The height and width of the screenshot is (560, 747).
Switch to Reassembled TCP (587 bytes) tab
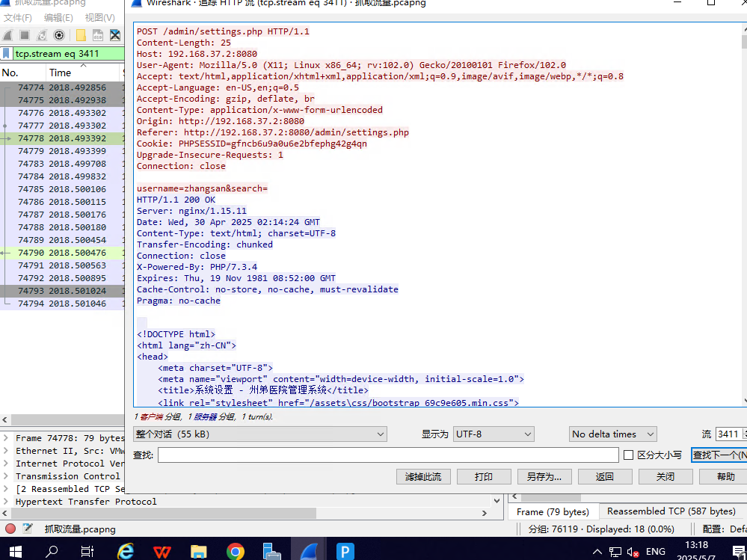pos(671,511)
